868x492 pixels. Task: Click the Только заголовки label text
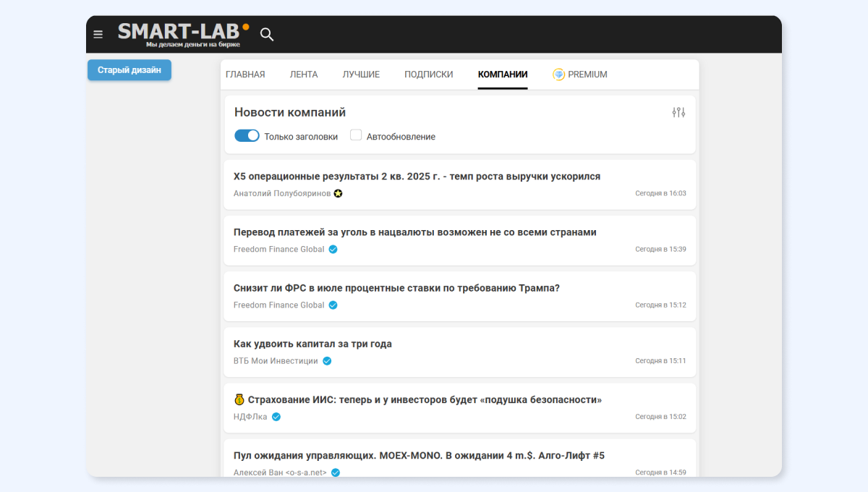click(301, 137)
